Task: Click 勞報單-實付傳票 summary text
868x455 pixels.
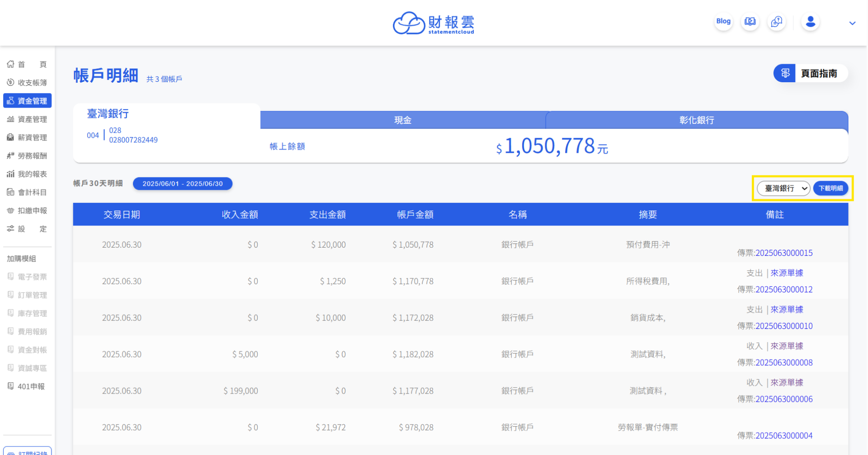Action: pos(648,427)
